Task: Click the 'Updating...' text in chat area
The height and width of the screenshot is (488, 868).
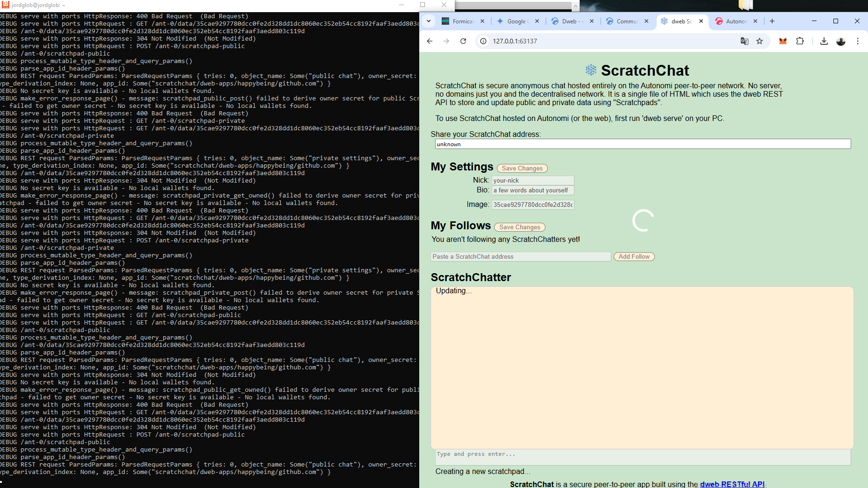Action: pyautogui.click(x=454, y=290)
